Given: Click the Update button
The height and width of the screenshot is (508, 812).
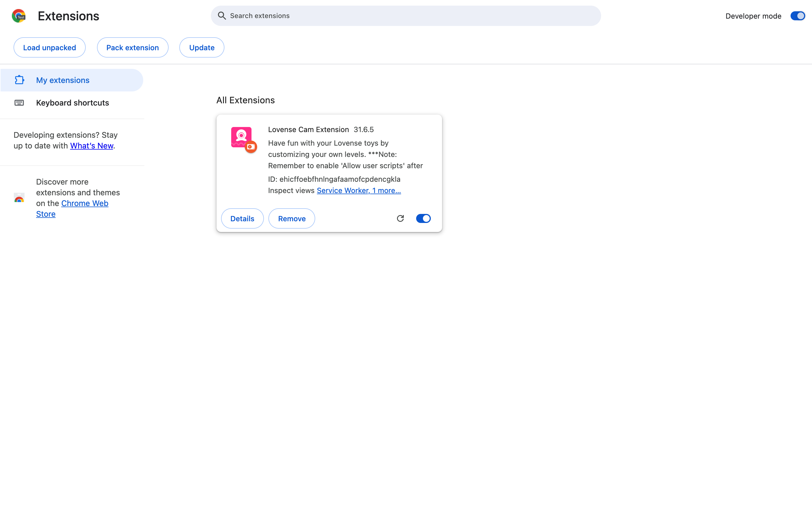Looking at the screenshot, I should click(x=202, y=47).
